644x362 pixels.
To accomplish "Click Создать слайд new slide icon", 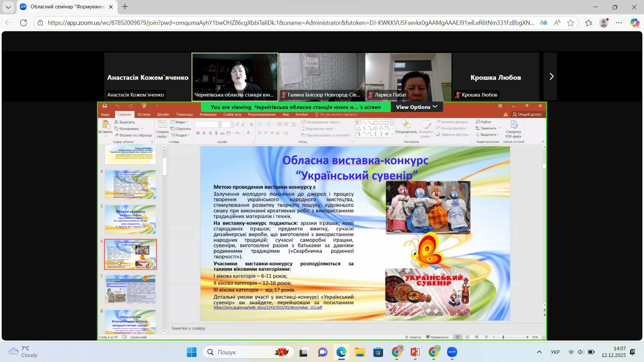I will pyautogui.click(x=162, y=125).
